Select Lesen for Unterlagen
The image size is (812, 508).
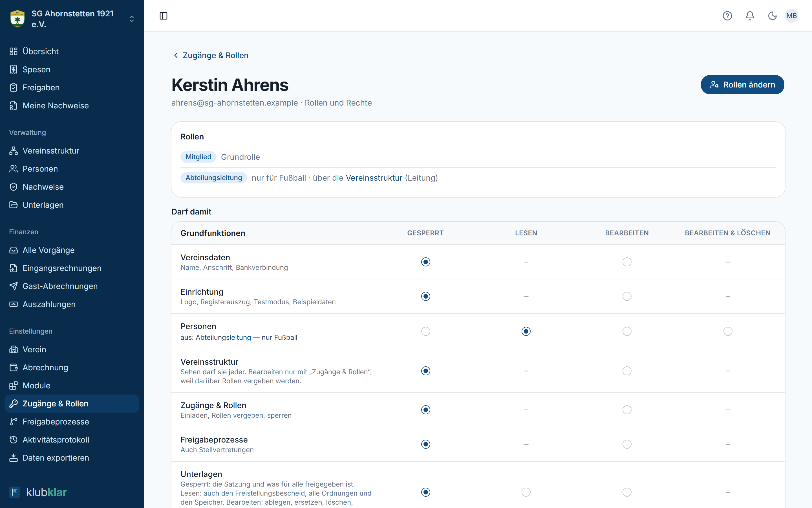click(x=526, y=492)
